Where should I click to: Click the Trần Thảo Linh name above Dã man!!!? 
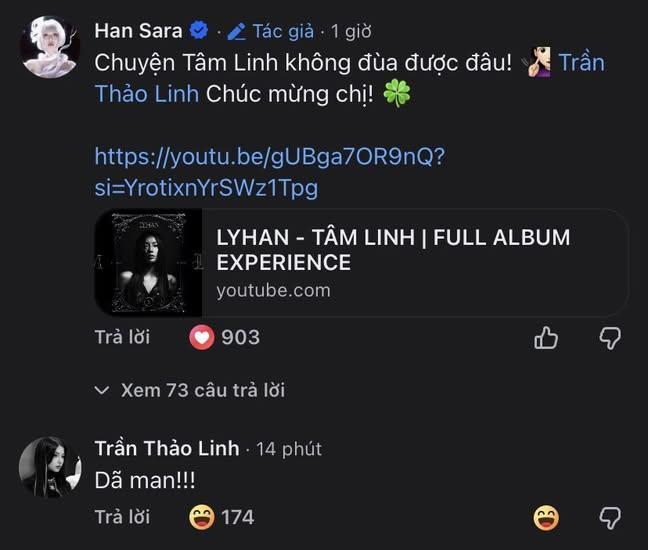pos(167,448)
